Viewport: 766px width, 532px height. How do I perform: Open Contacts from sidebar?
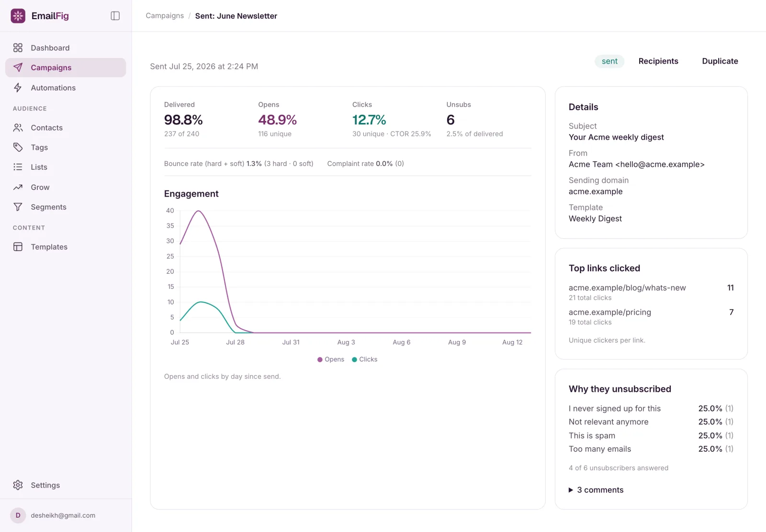tap(66, 128)
